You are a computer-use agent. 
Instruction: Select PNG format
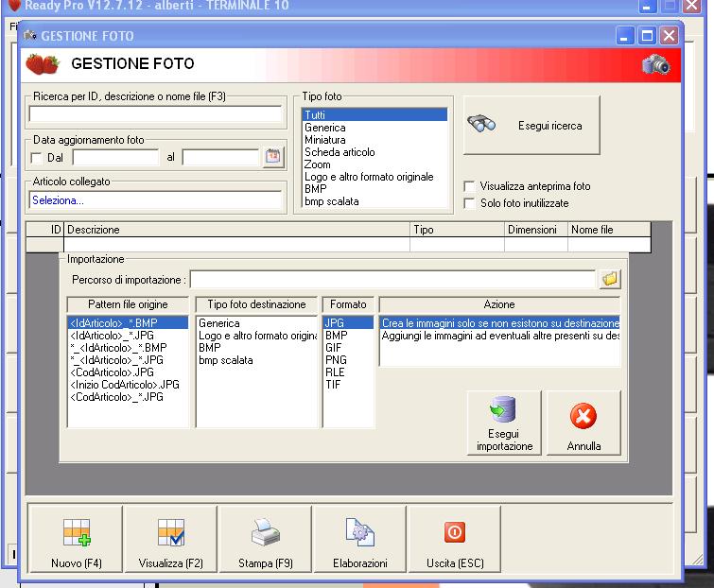click(x=348, y=360)
